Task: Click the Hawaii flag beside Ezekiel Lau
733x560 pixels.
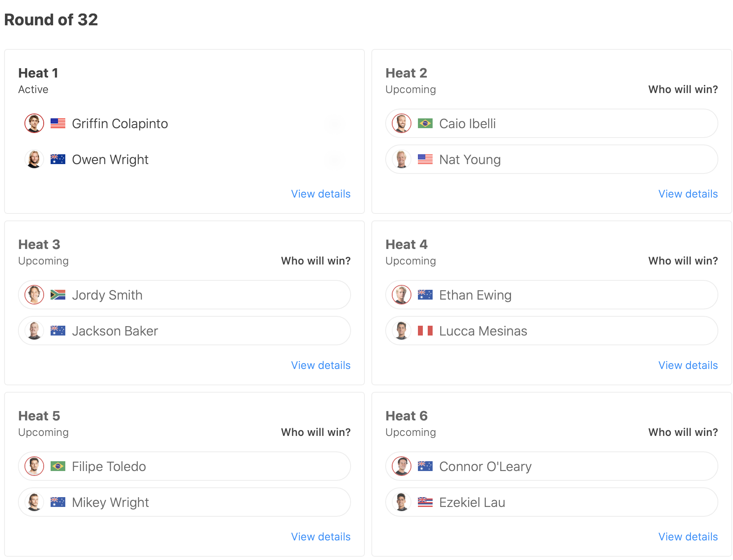Action: (x=425, y=502)
